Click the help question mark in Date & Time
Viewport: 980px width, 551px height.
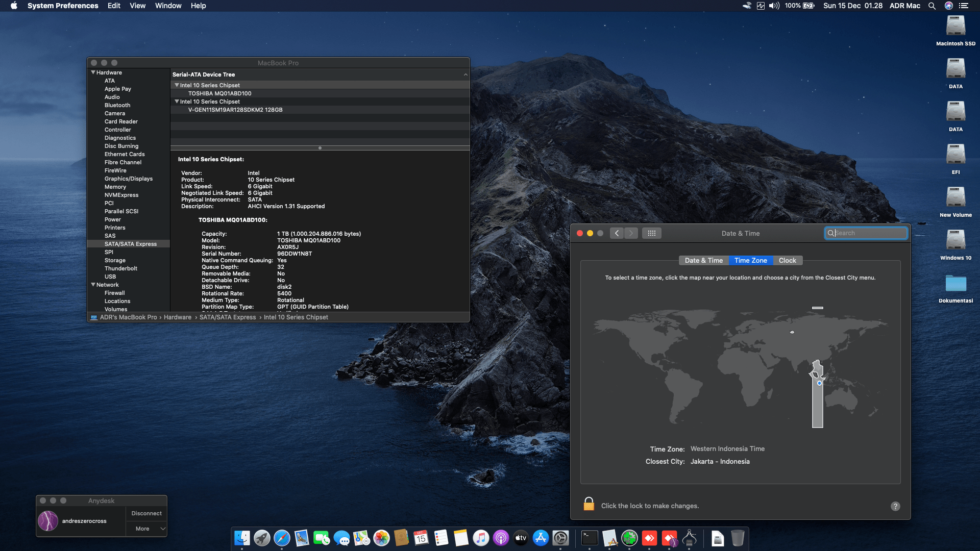[895, 506]
